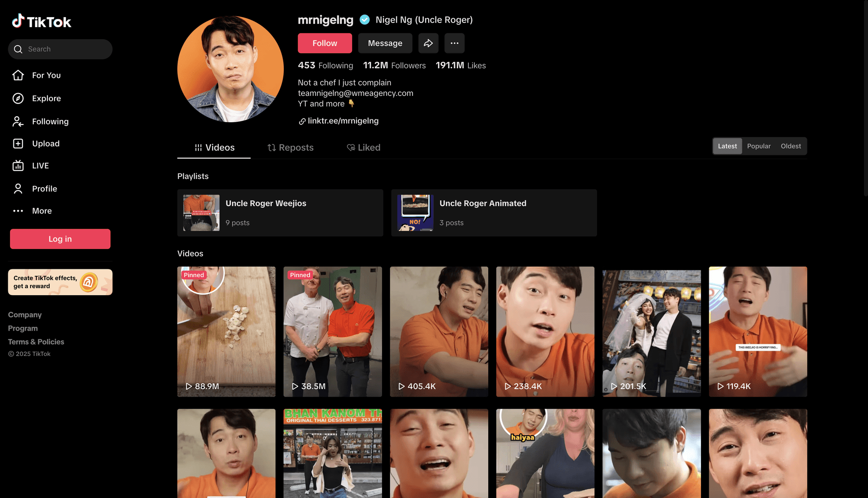Switch to the Liked tab

(364, 148)
